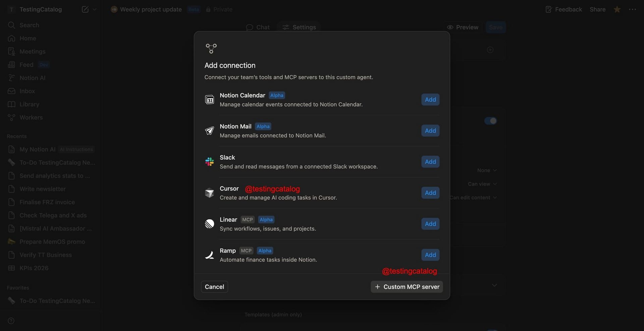Click the Recents section header
Viewport: 644px width, 331px height.
17,136
